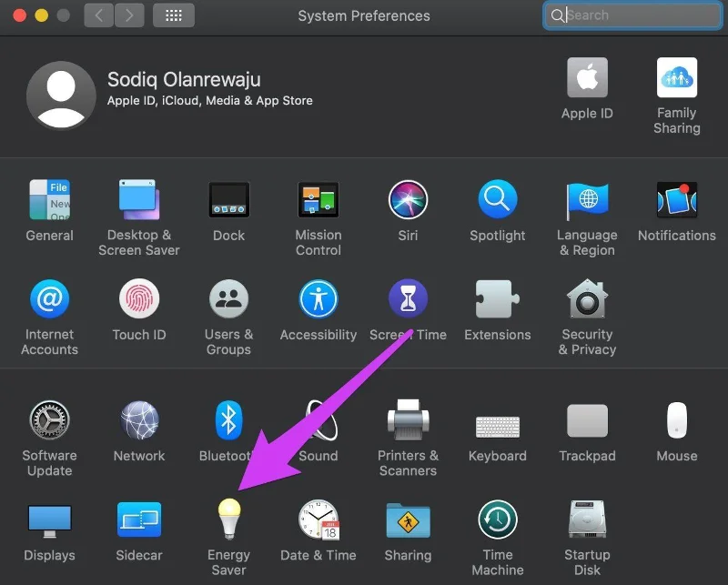Screen dimensions: 728x585
Task: Click the user profile avatar
Action: [61, 96]
